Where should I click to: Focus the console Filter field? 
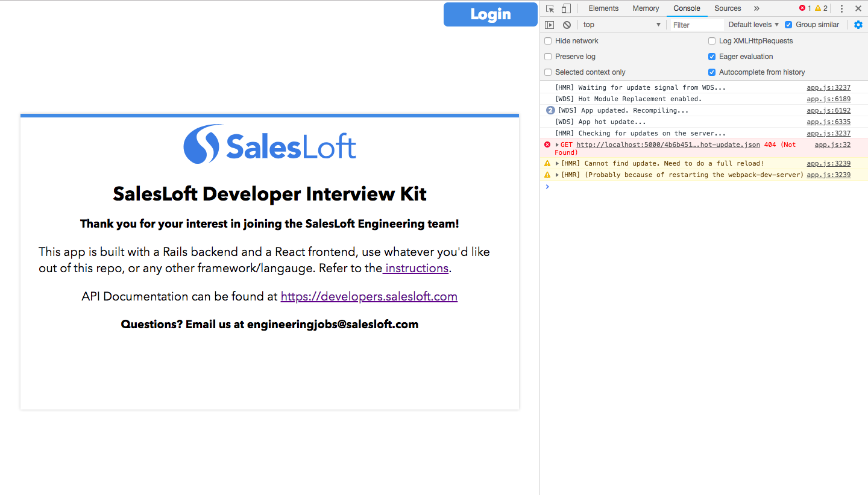pyautogui.click(x=697, y=25)
